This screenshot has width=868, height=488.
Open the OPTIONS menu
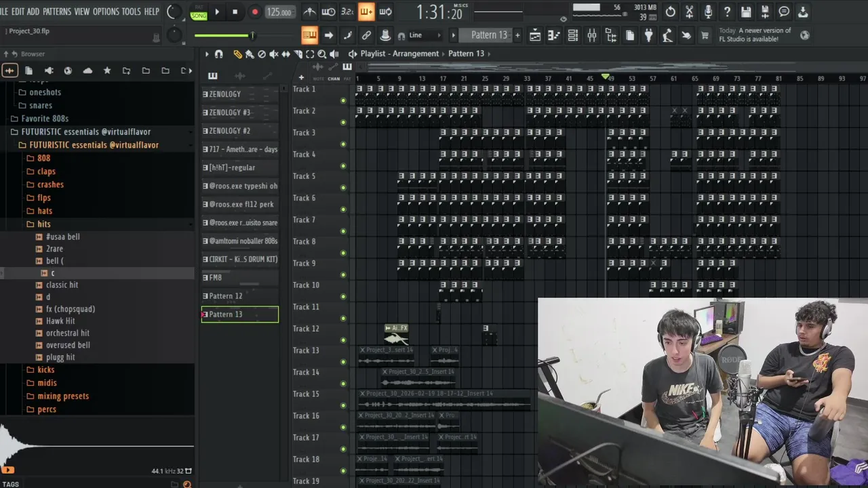(106, 12)
